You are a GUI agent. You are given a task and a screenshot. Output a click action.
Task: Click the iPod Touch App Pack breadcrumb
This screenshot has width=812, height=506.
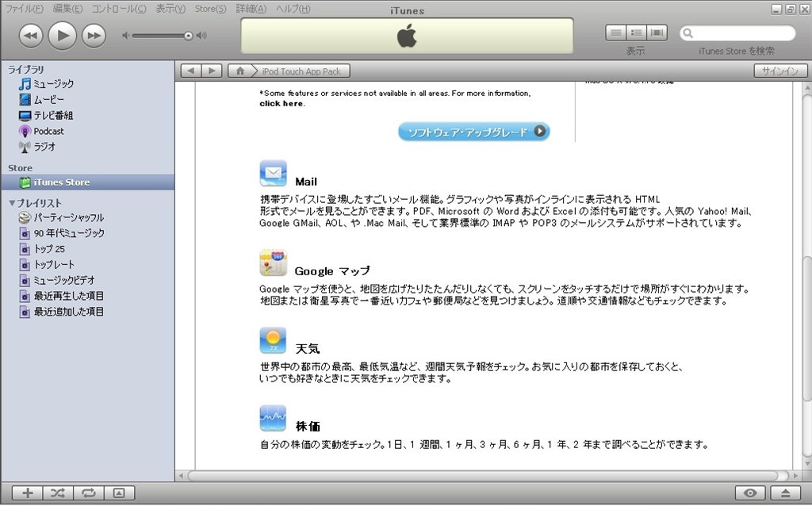[301, 71]
